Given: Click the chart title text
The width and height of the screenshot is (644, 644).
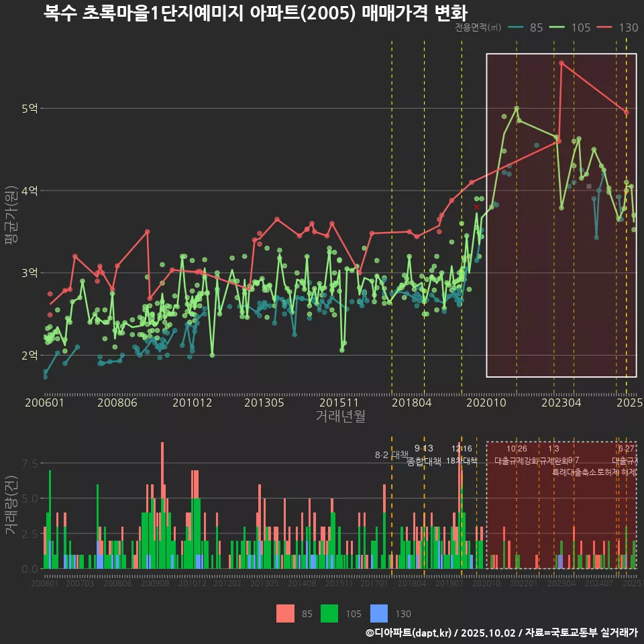Looking at the screenshot, I should coord(255,13).
